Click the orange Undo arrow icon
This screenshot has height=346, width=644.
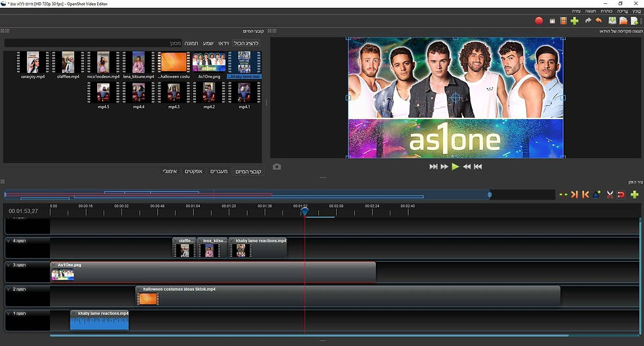pyautogui.click(x=599, y=20)
